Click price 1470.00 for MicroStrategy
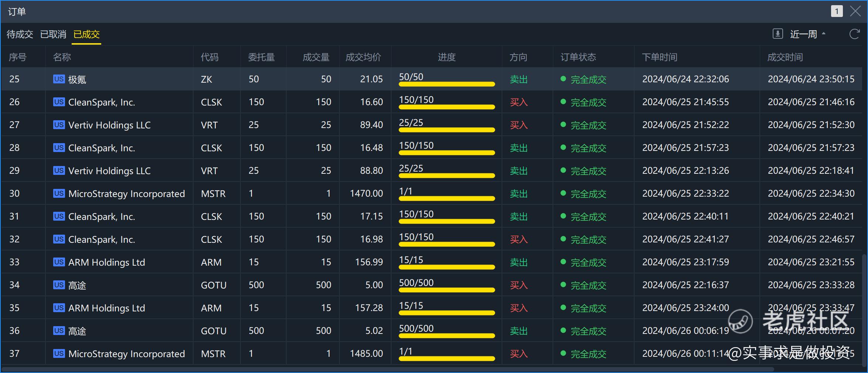 pos(366,193)
